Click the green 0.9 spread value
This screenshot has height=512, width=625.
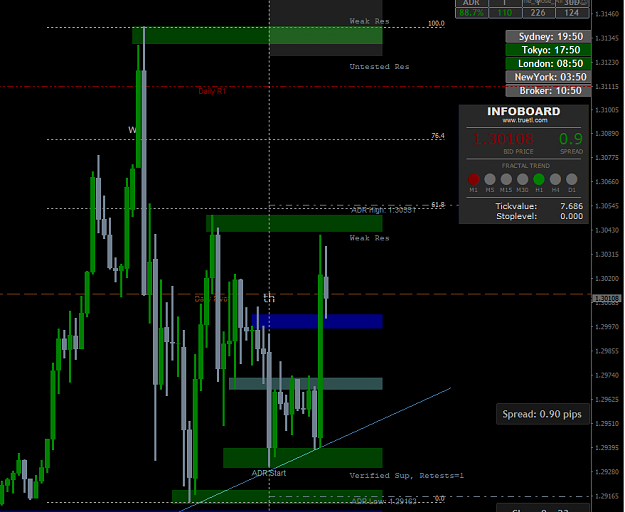571,139
